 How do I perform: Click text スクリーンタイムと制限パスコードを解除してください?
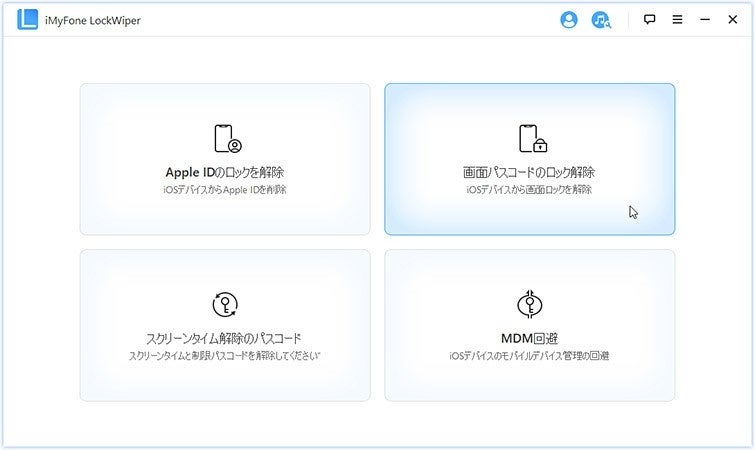224,356
